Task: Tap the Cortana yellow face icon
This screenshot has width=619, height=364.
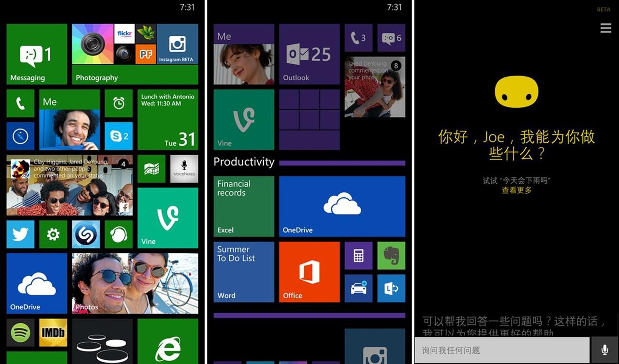Action: [516, 92]
